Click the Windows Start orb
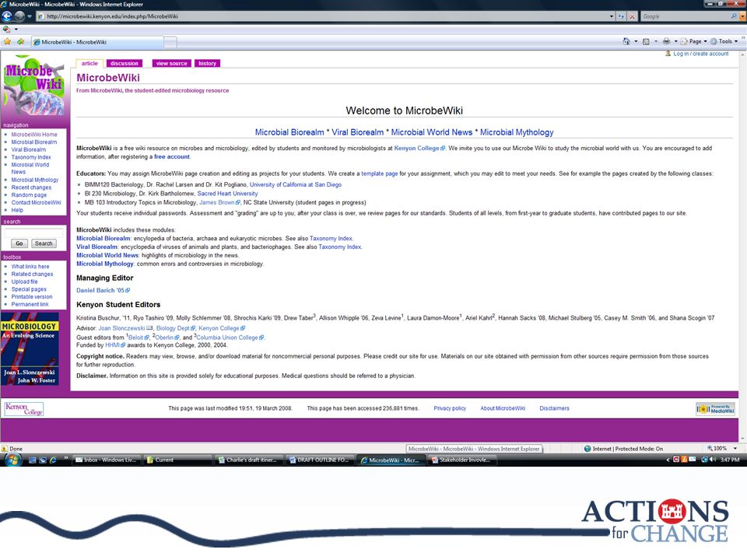 click(x=13, y=460)
